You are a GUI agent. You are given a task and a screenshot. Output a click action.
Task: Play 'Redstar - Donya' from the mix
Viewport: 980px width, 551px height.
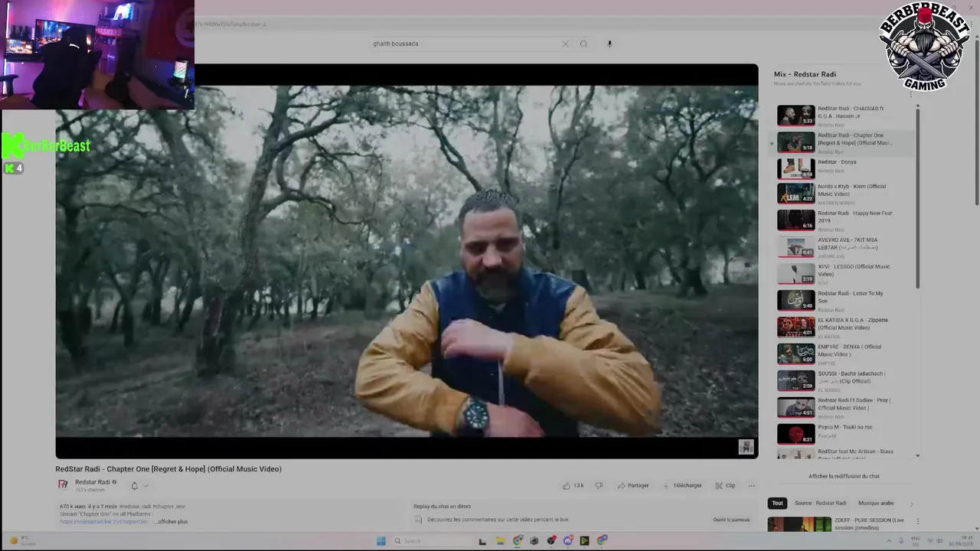844,168
